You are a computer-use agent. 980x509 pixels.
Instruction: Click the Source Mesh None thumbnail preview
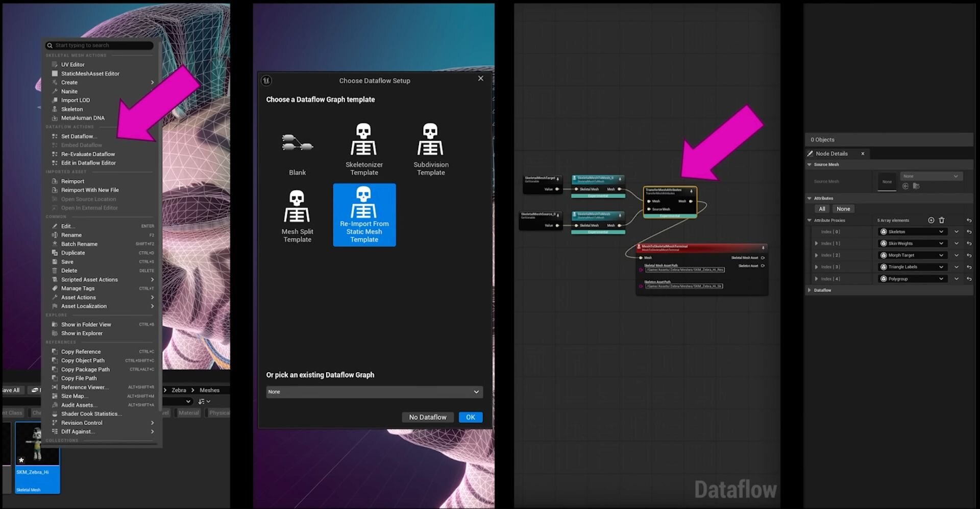887,182
